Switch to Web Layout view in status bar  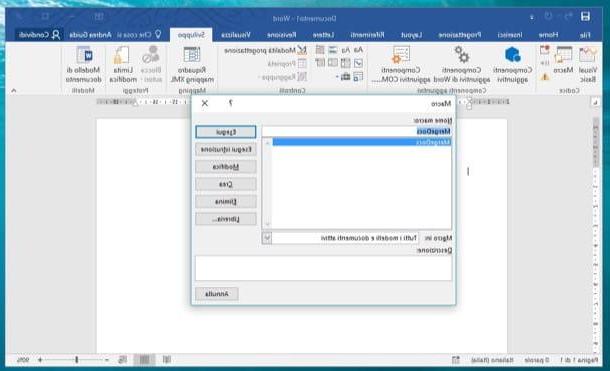pyautogui.click(x=123, y=360)
